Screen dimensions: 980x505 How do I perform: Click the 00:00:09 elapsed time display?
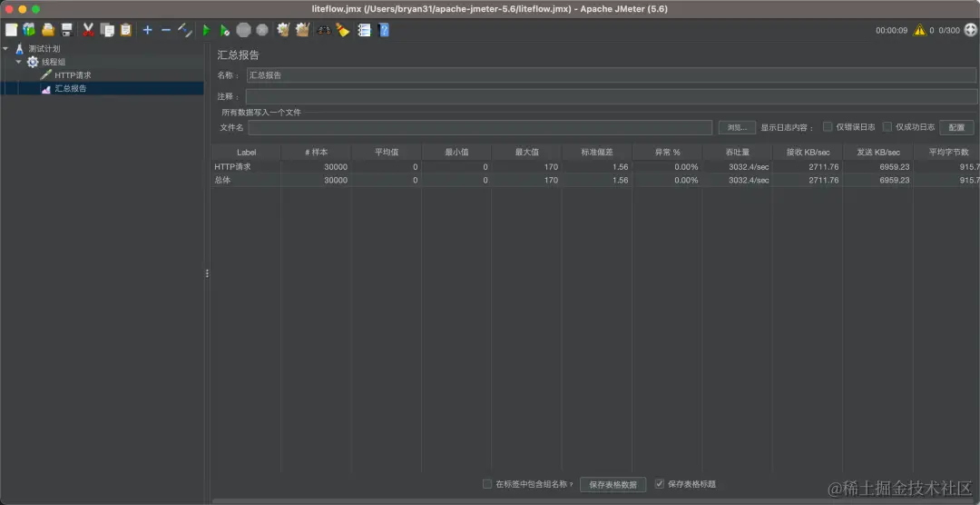click(x=891, y=30)
